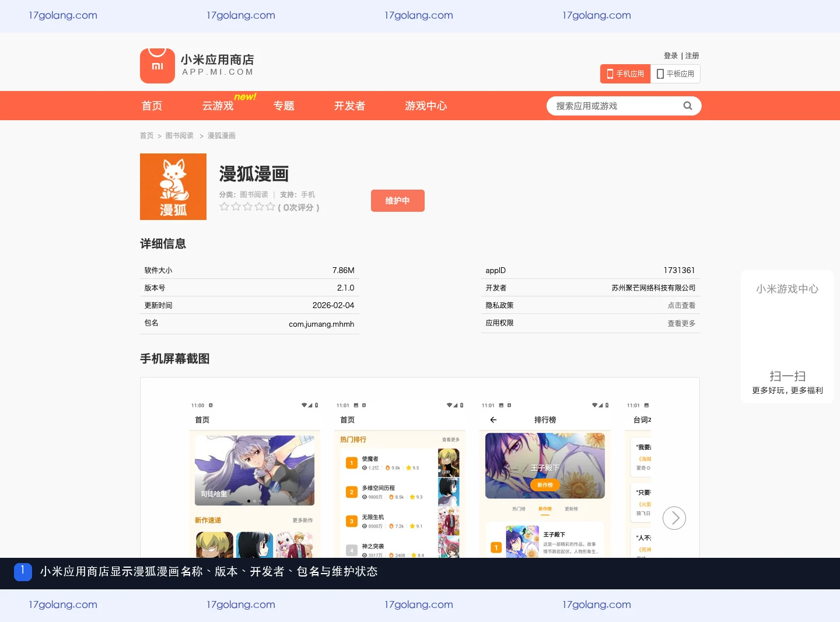
Task: Open the 开发者 navigation tab
Action: point(349,106)
